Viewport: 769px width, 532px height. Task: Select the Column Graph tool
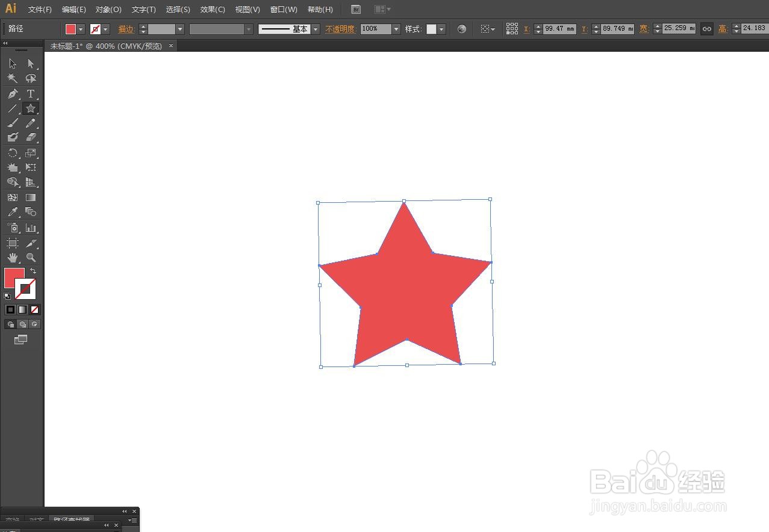tap(31, 227)
